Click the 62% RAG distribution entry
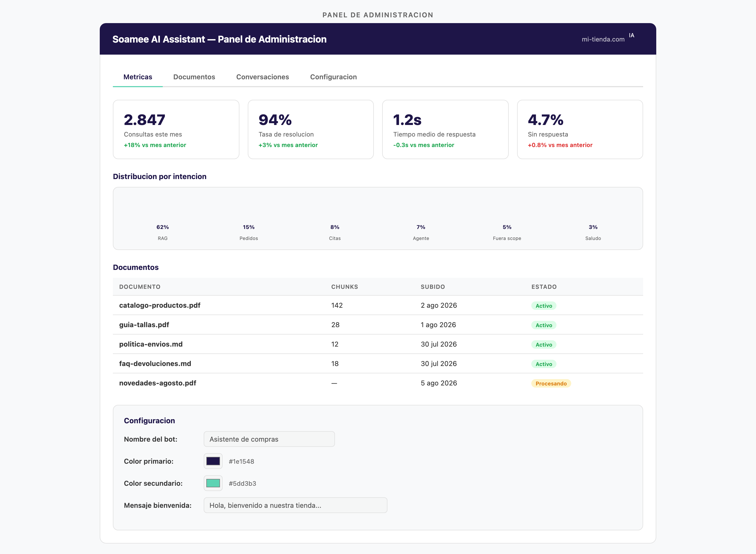The width and height of the screenshot is (756, 554). pyautogui.click(x=162, y=232)
